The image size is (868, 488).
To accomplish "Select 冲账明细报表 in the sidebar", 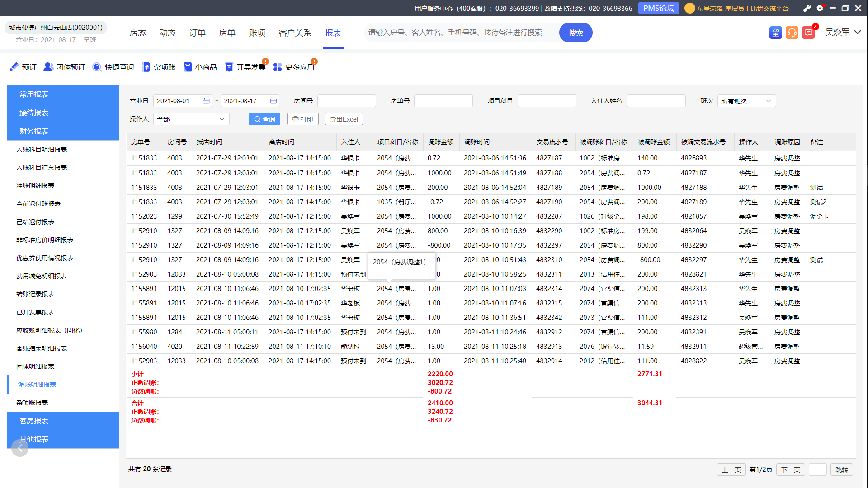I will (x=35, y=186).
